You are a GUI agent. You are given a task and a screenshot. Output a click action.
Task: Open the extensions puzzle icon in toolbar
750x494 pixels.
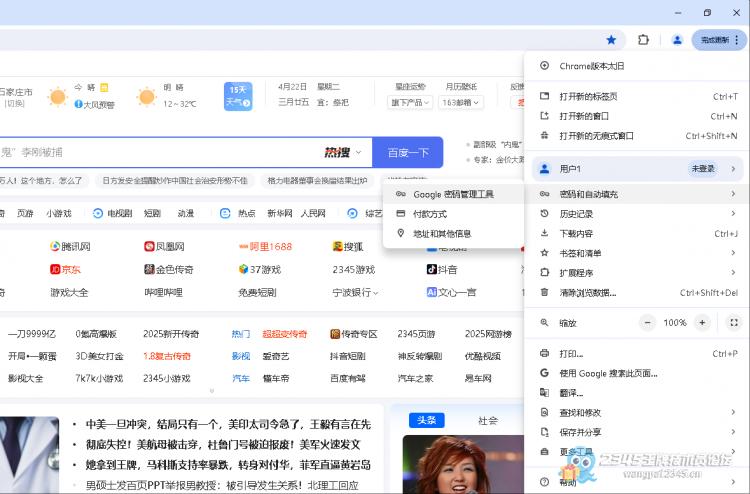tap(643, 40)
